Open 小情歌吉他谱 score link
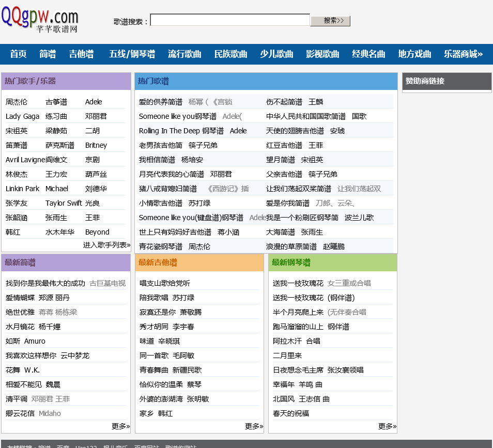The height and width of the screenshot is (448, 493). pos(160,203)
